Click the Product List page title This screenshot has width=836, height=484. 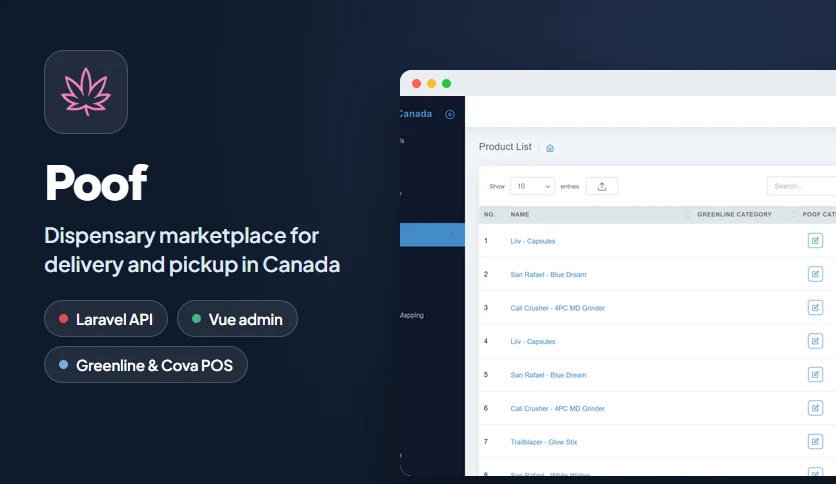(x=505, y=147)
